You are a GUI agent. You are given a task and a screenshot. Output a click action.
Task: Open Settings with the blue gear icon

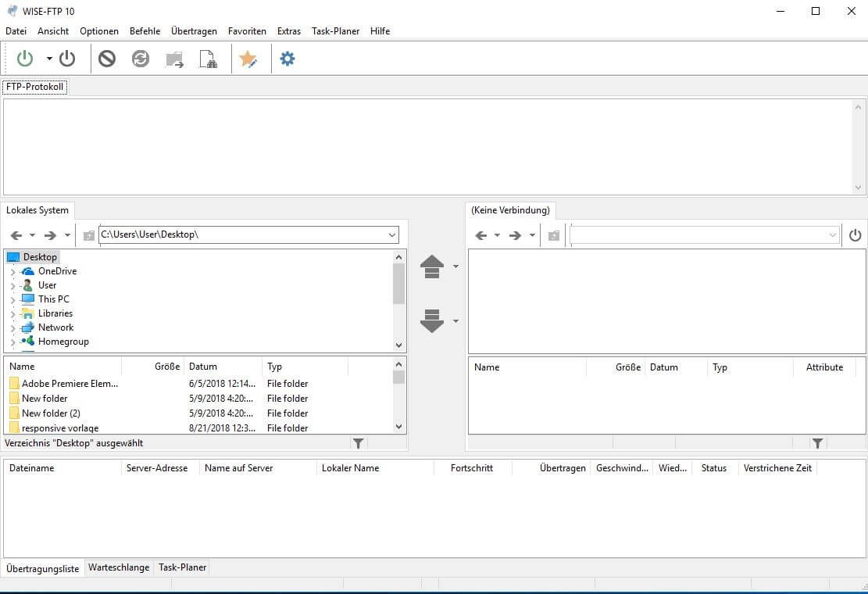pos(288,59)
